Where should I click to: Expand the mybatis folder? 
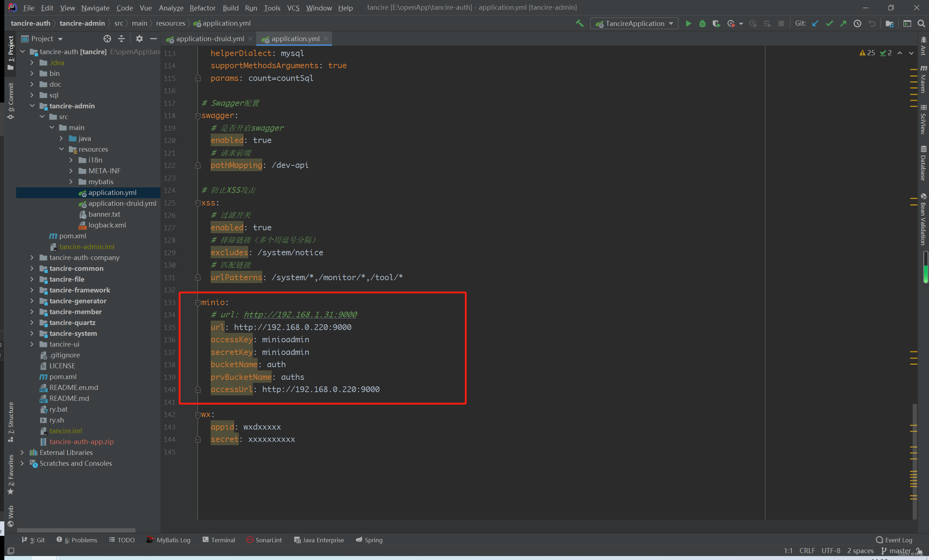(x=71, y=182)
